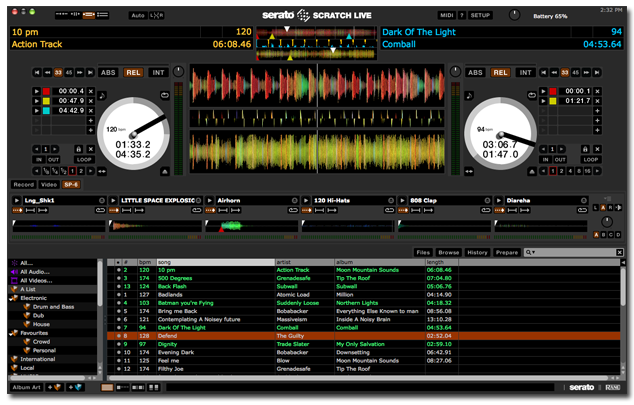
Task: Click the left deck gain knob
Action: click(178, 72)
